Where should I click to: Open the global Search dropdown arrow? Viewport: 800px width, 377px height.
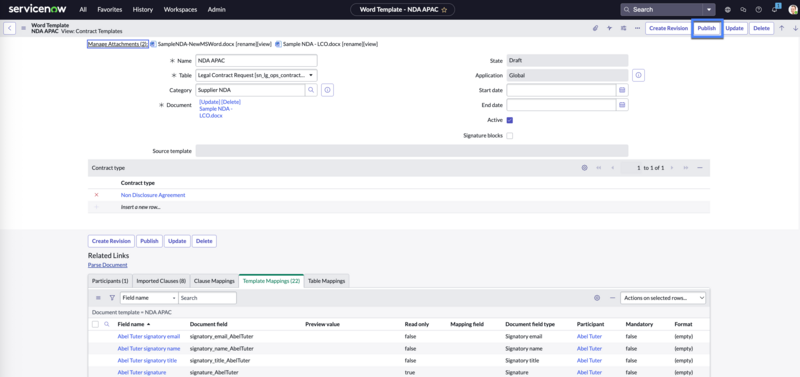(x=709, y=10)
